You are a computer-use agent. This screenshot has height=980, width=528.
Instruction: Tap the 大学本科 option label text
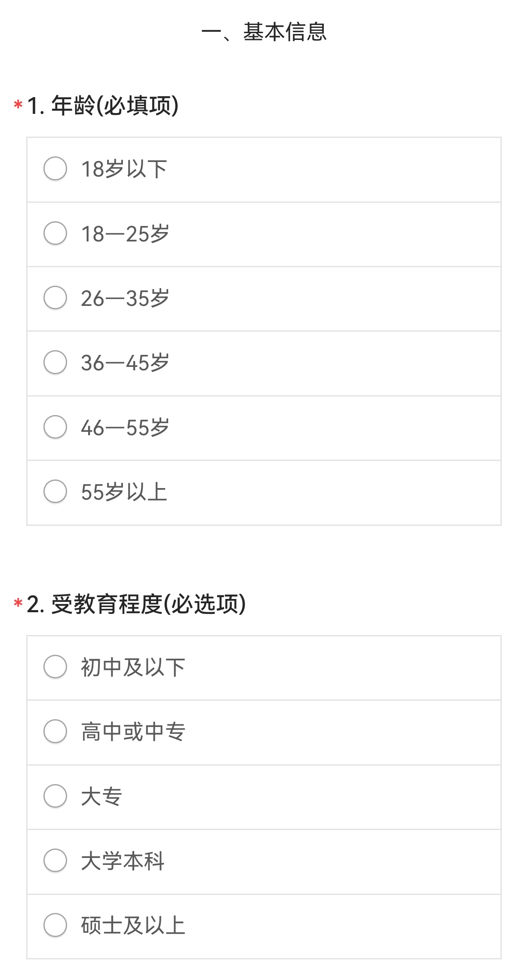pos(123,861)
